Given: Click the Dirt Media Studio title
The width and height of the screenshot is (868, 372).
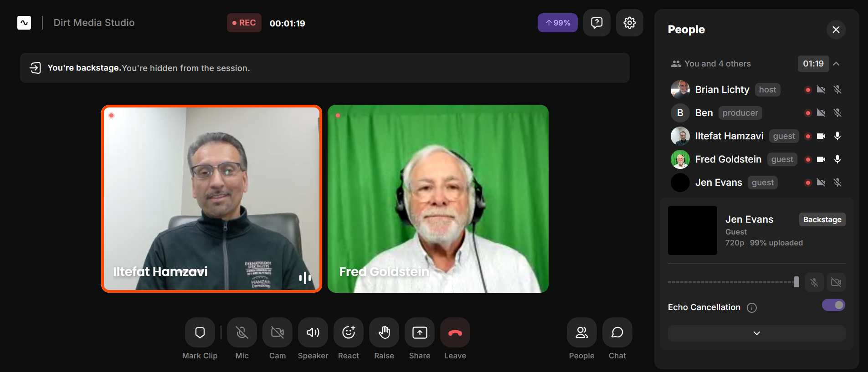Looking at the screenshot, I should click(x=94, y=23).
